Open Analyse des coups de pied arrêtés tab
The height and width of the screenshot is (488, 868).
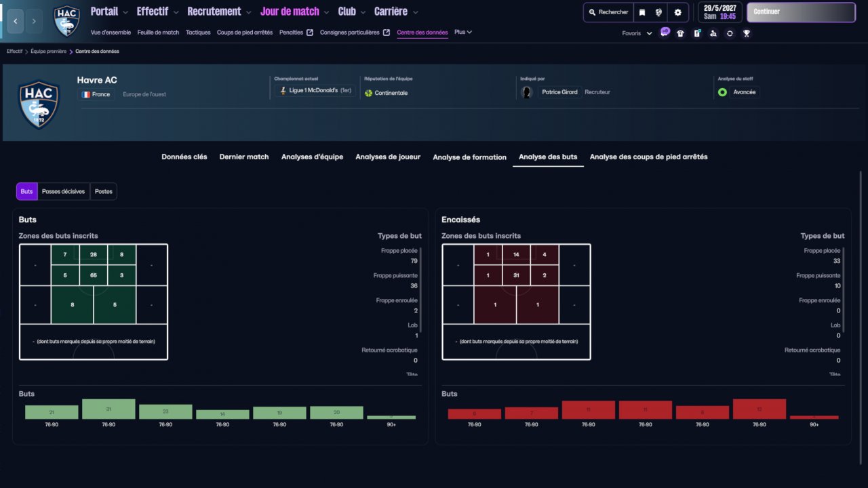pyautogui.click(x=648, y=157)
